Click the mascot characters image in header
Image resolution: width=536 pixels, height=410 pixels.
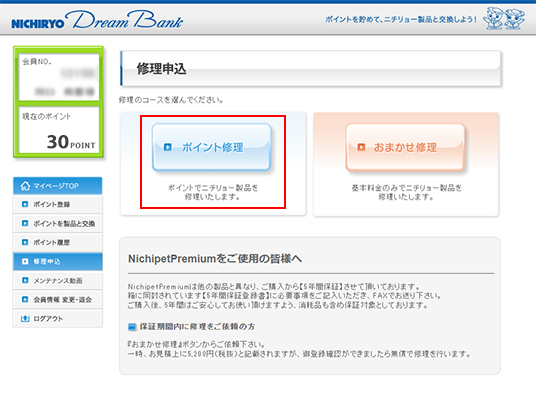tap(504, 18)
